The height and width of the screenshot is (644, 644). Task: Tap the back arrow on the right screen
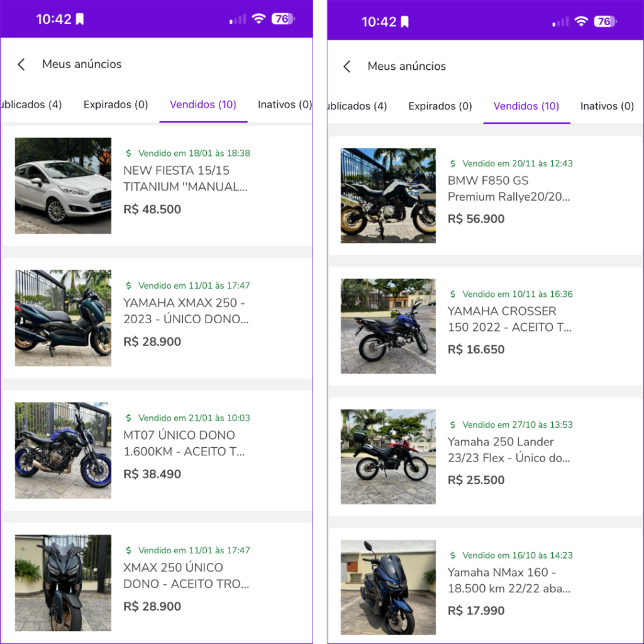pos(347,66)
